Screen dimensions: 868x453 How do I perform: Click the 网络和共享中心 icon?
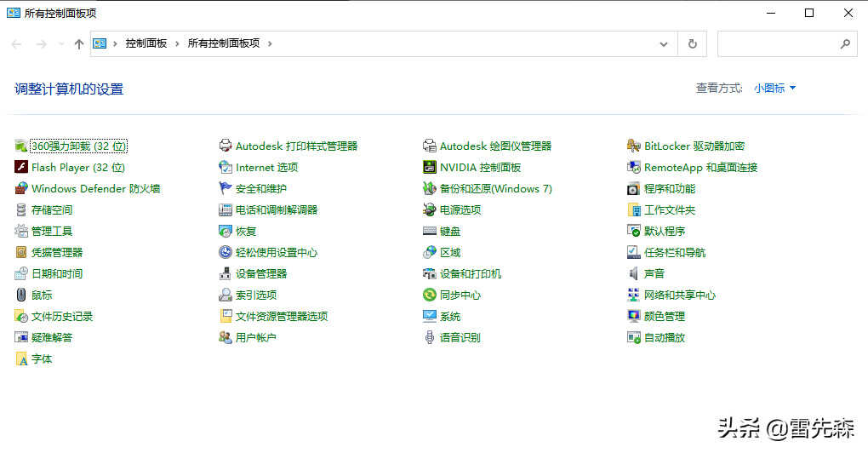tap(634, 295)
